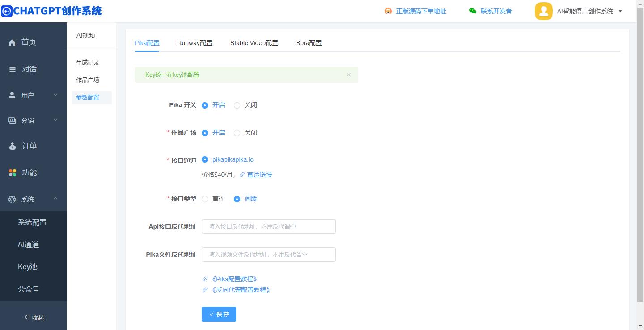Click the WeChat icon beside 联系开发者
644x330 pixels.
(473, 11)
